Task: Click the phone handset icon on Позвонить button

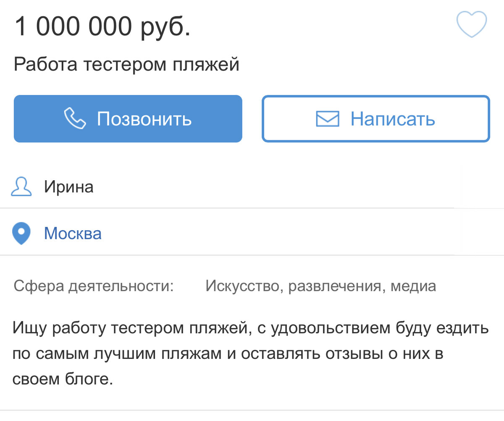Action: pyautogui.click(x=74, y=118)
